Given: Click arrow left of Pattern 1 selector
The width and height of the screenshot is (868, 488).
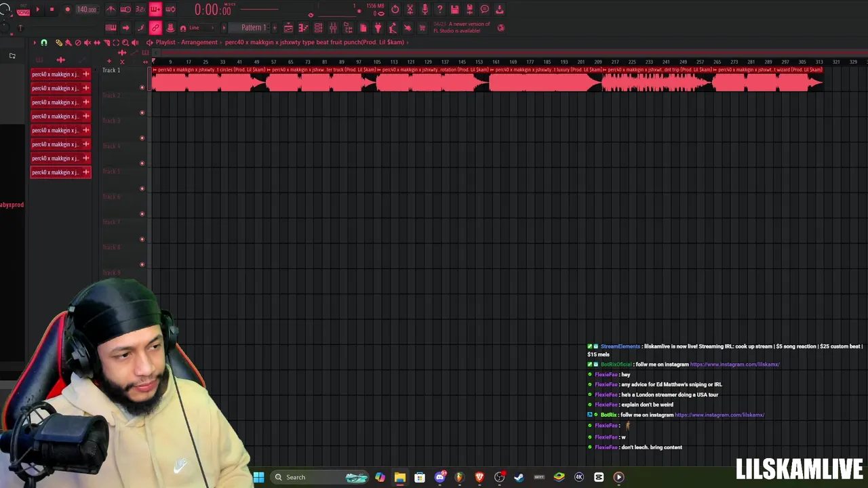Looking at the screenshot, I should pyautogui.click(x=224, y=28).
